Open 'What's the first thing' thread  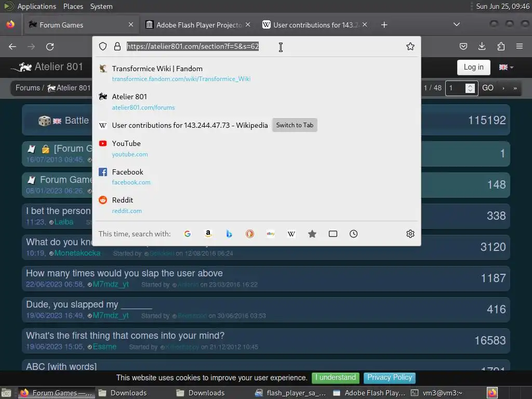(x=125, y=336)
